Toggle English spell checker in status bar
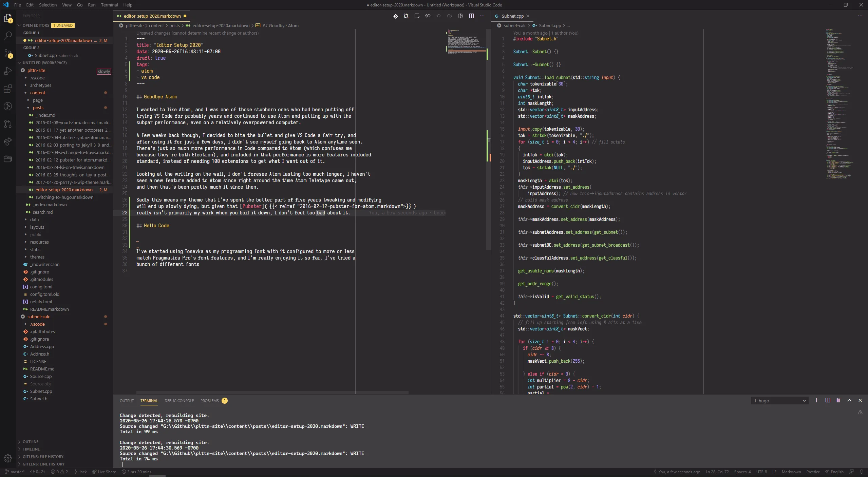The image size is (868, 477). [834, 472]
